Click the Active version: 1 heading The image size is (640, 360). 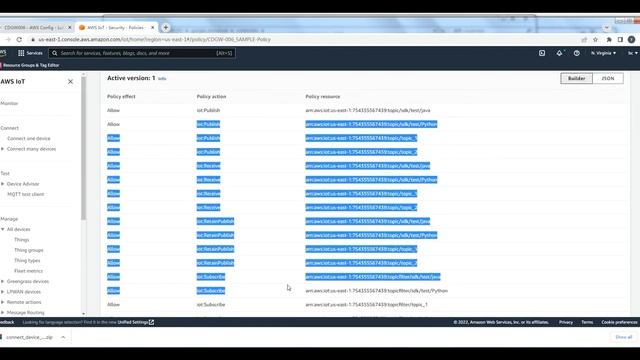click(x=131, y=78)
